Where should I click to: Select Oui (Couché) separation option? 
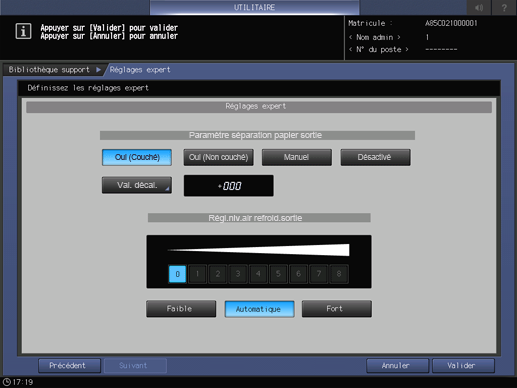[137, 157]
